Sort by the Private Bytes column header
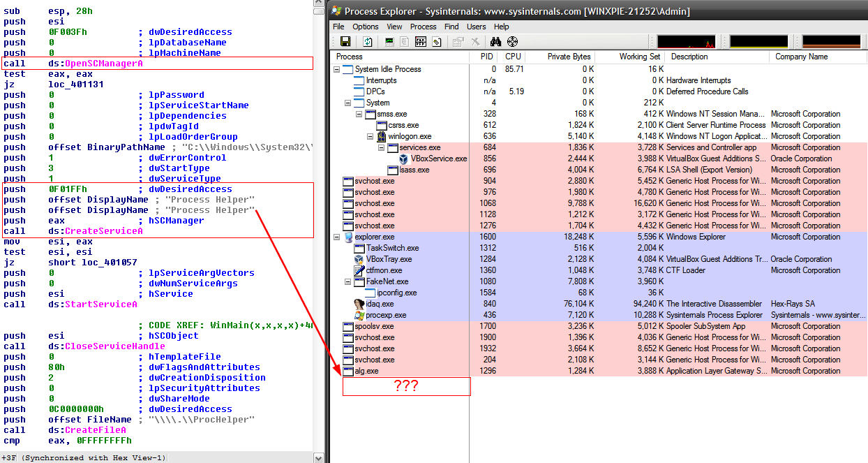Screen dimensions: 868x463 568,57
